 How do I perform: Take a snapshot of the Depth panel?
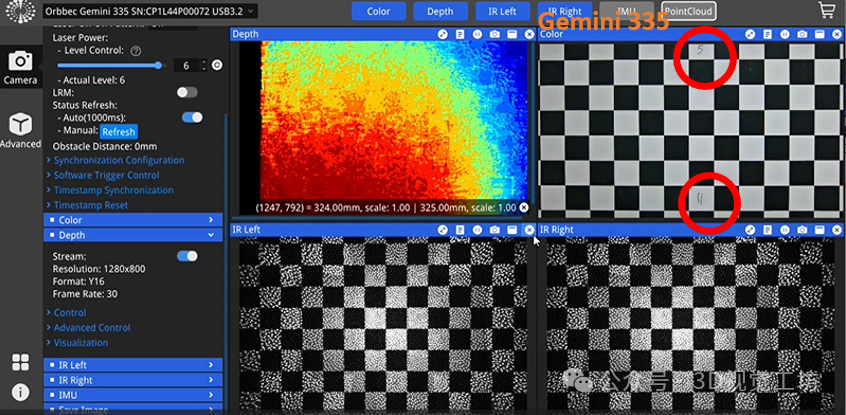[494, 34]
